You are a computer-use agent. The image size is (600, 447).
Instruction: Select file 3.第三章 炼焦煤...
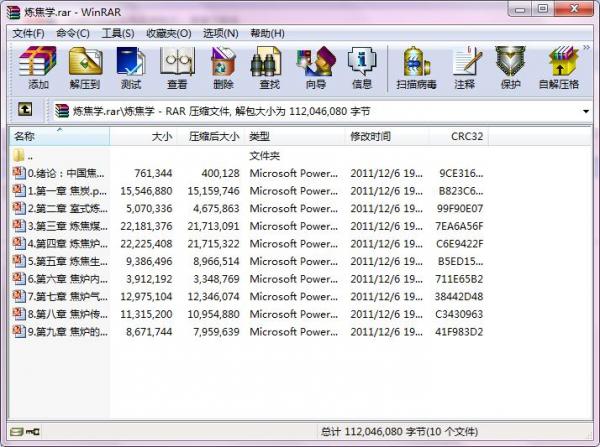pyautogui.click(x=249, y=226)
